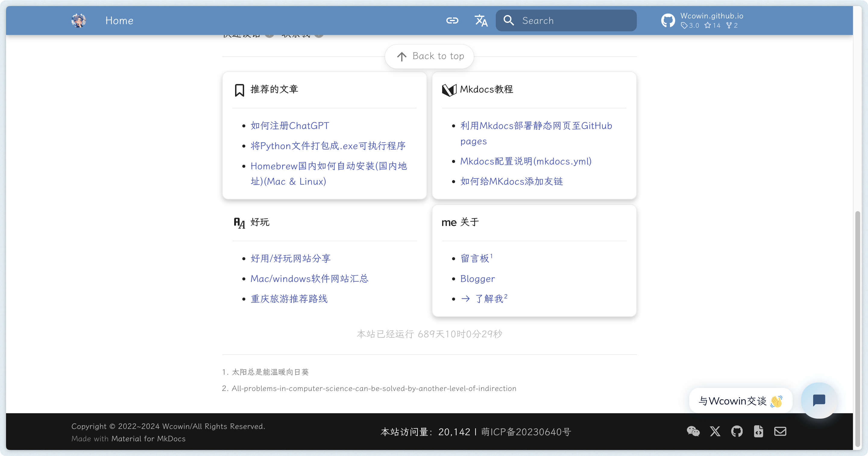
Task: Click the email envelope footer icon
Action: [x=780, y=431]
